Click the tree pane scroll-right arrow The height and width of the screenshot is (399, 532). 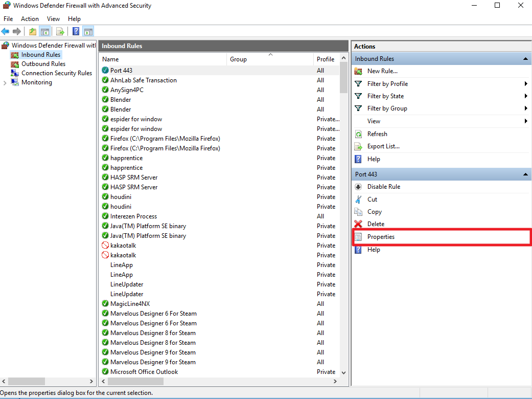pos(91,381)
